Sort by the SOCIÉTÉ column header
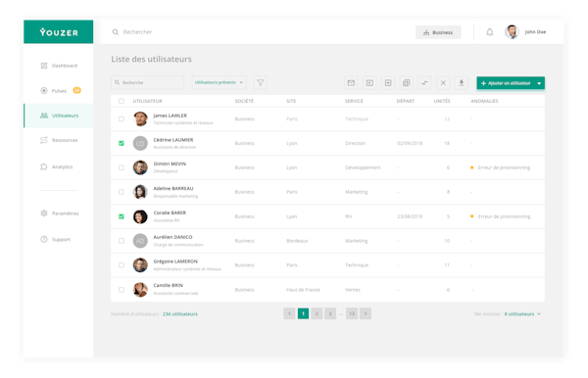Screen dimensions: 588x378 (x=244, y=101)
